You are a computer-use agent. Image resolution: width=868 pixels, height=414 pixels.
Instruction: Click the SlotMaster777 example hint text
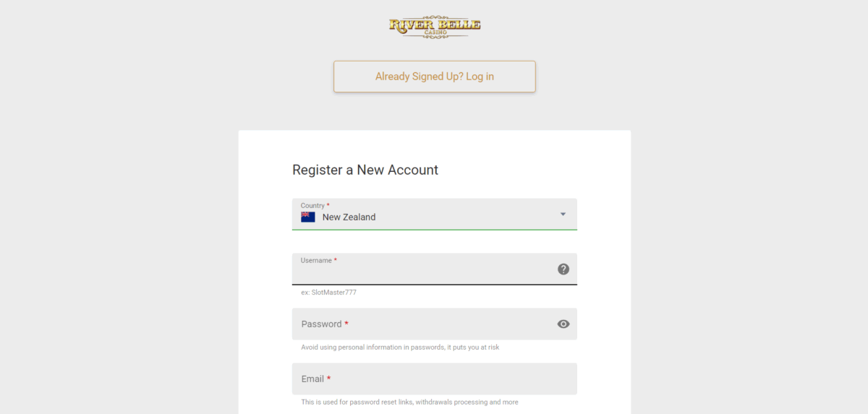coord(329,293)
